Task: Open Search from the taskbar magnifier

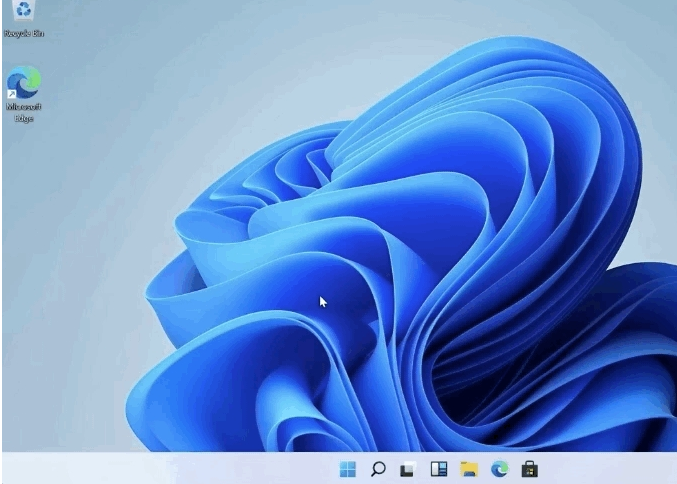Action: pos(378,468)
